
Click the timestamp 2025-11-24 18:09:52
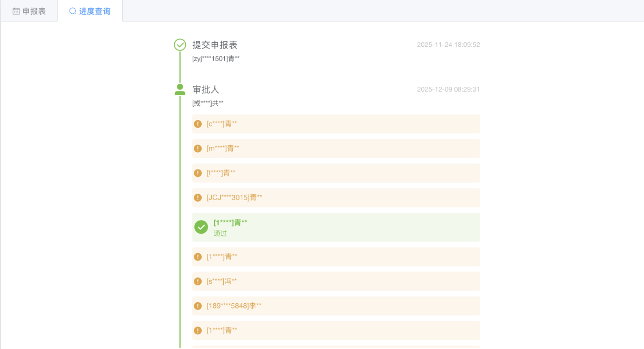click(x=448, y=45)
